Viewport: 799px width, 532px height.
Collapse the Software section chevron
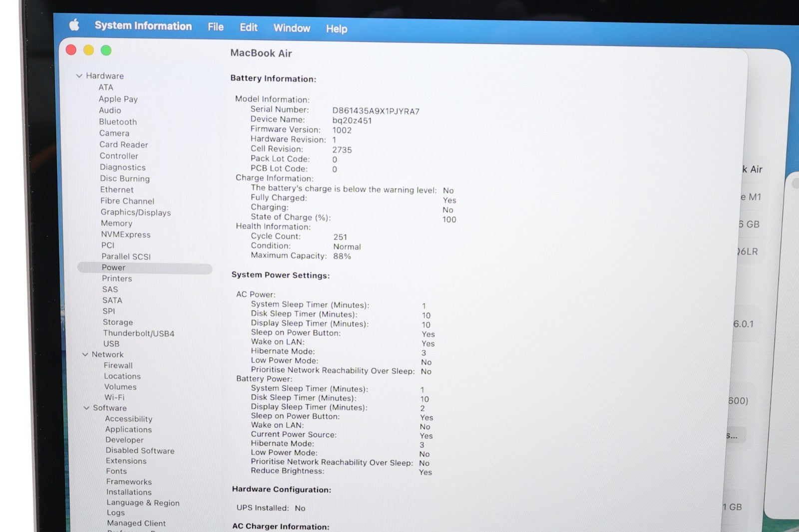click(86, 408)
